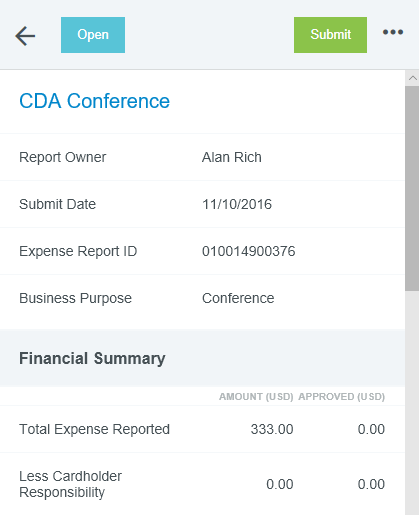Image resolution: width=419 pixels, height=515 pixels.
Task: Click the back arrow icon
Action: click(x=25, y=36)
